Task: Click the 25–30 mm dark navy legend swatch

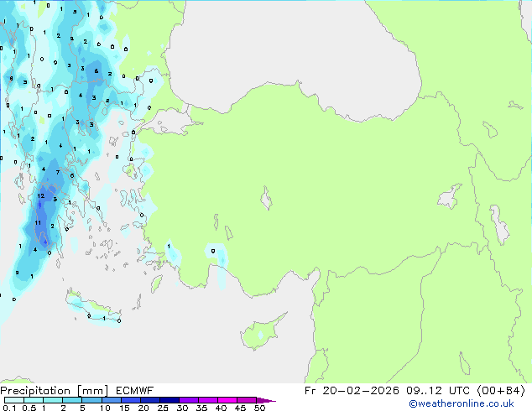Action: (170, 400)
